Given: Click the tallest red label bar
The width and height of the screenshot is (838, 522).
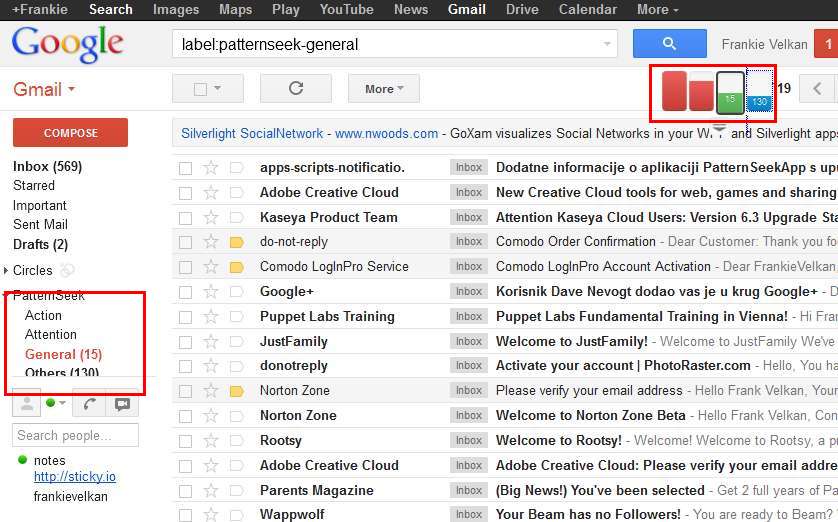Looking at the screenshot, I should [x=674, y=91].
